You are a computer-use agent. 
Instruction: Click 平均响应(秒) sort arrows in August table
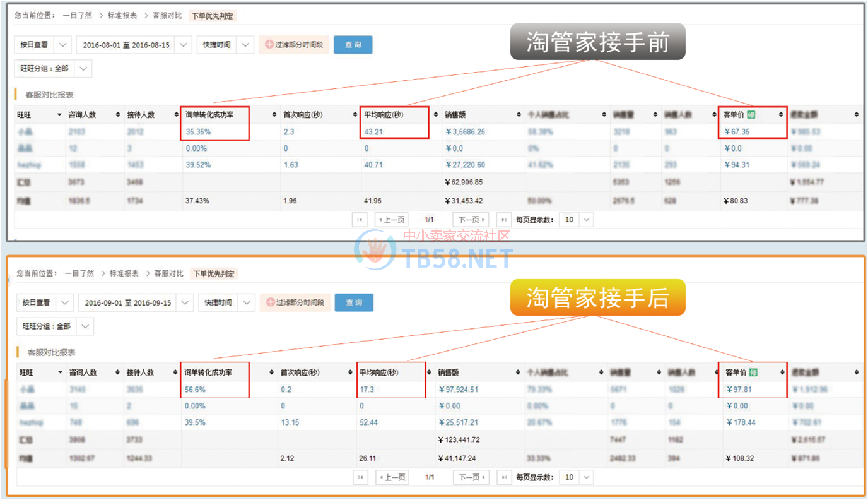[436, 115]
